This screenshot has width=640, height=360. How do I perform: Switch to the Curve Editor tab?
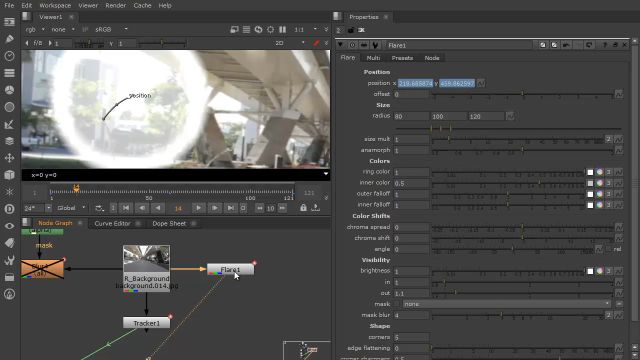[112, 223]
